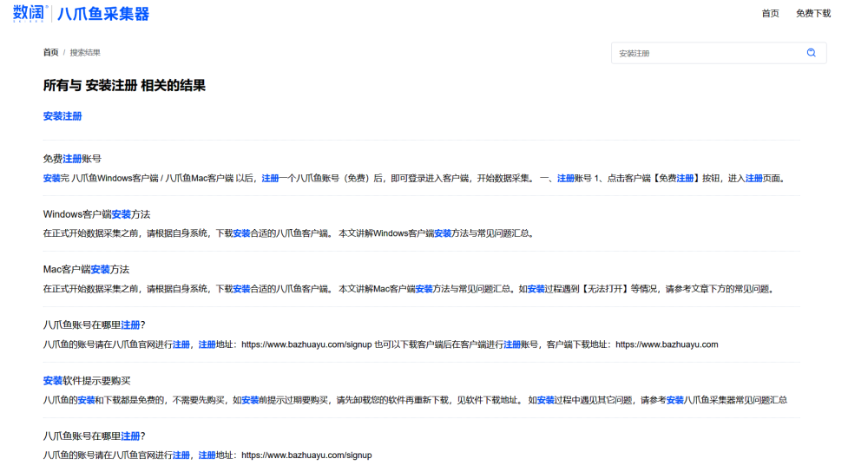Screen dimensions: 868x472
Task: Open the blue 安装注册 result link
Action: coord(62,116)
